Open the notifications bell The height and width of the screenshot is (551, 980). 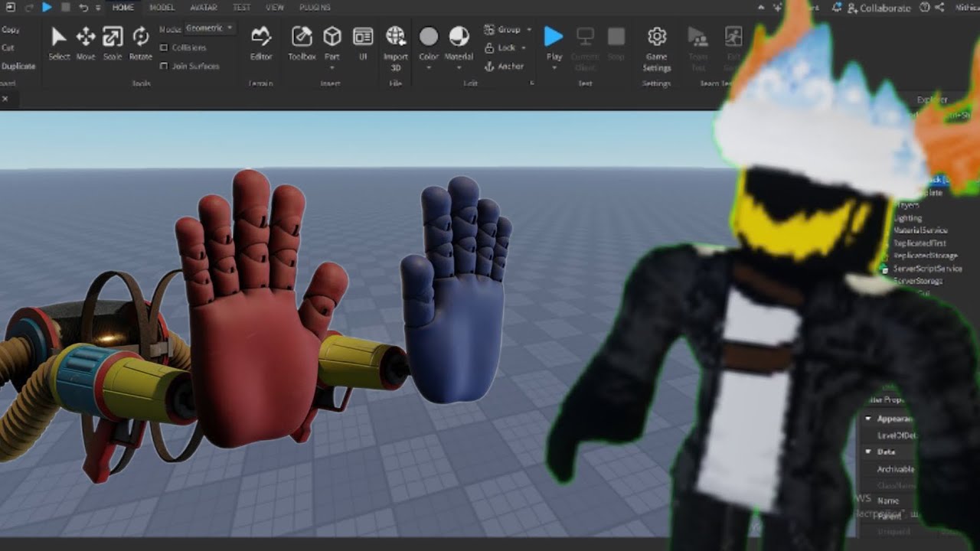[x=837, y=7]
